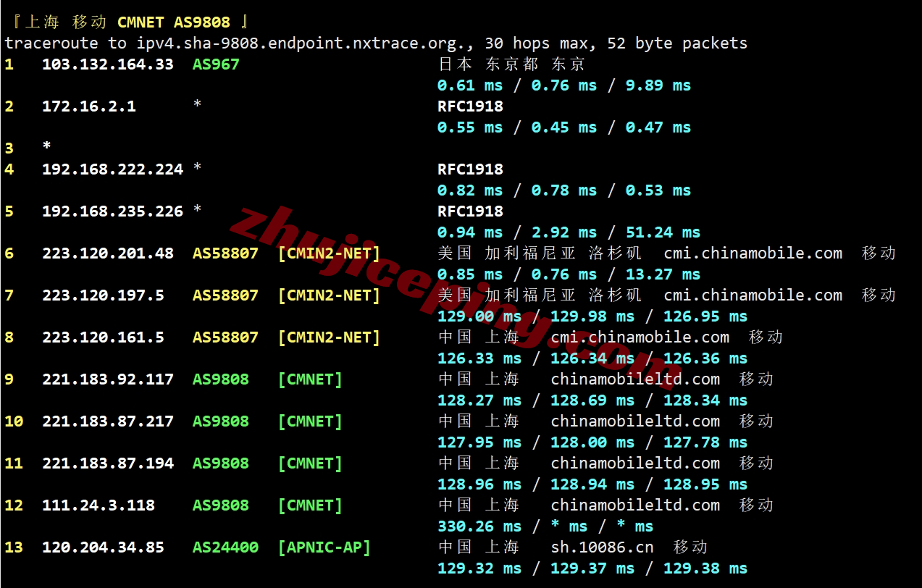Click latency value 128.27 ms
Viewport: 922px width, 588px height.
[x=479, y=400]
